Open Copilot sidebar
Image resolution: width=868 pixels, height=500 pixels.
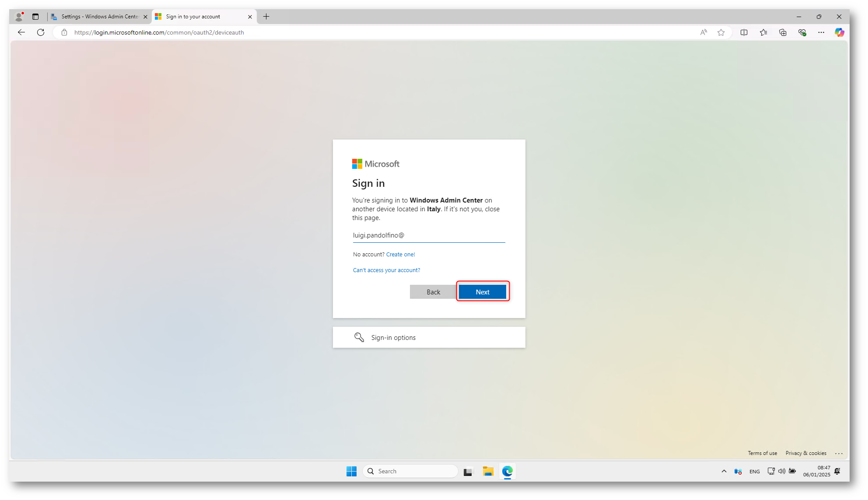[x=839, y=32]
